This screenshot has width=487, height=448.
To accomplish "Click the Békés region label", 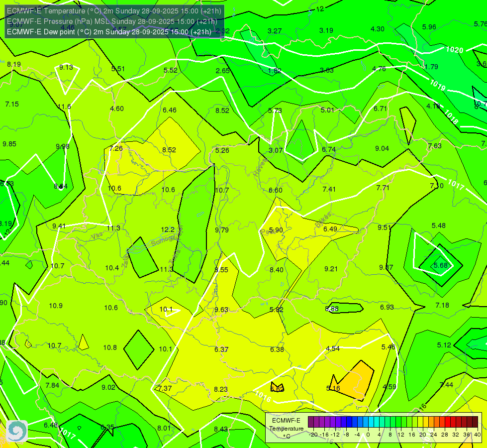I will coord(323,220).
